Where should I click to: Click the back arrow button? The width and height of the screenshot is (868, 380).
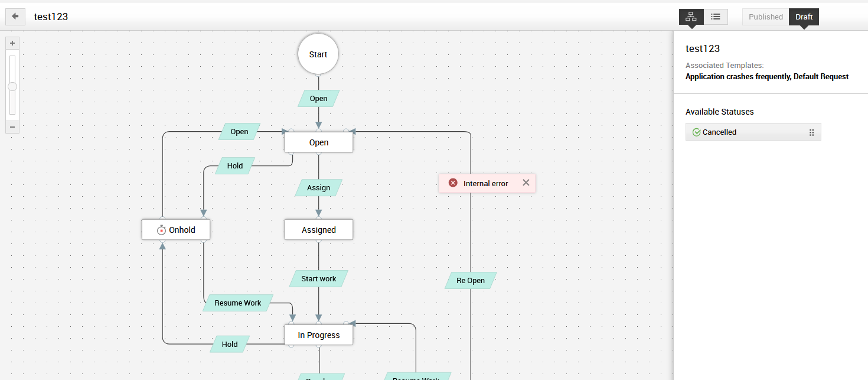point(15,17)
